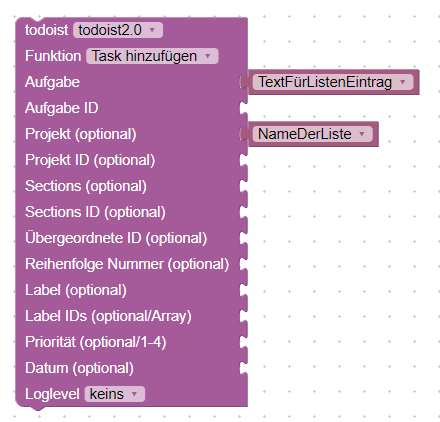Click the Übergeordnete ID input socket
Screen dimensions: 440x422
[244, 238]
